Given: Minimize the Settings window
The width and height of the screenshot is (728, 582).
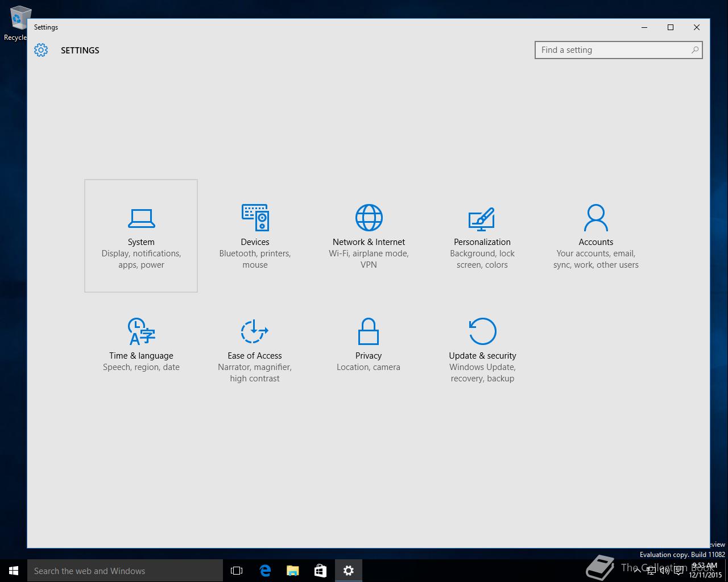Looking at the screenshot, I should (644, 27).
